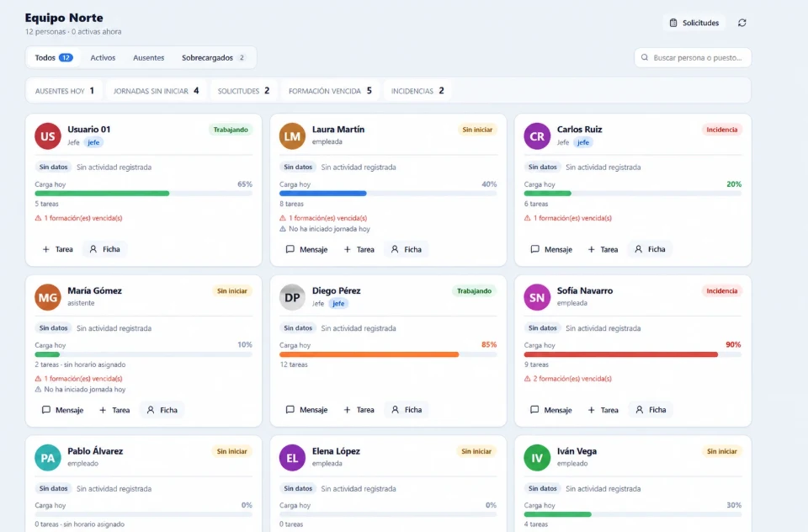Filter by Jornadas sin iniciar chip
808x532 pixels.
pos(157,91)
